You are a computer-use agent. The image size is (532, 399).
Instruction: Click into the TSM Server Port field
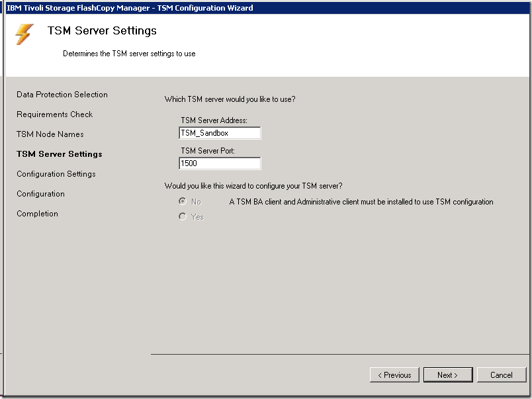[220, 163]
